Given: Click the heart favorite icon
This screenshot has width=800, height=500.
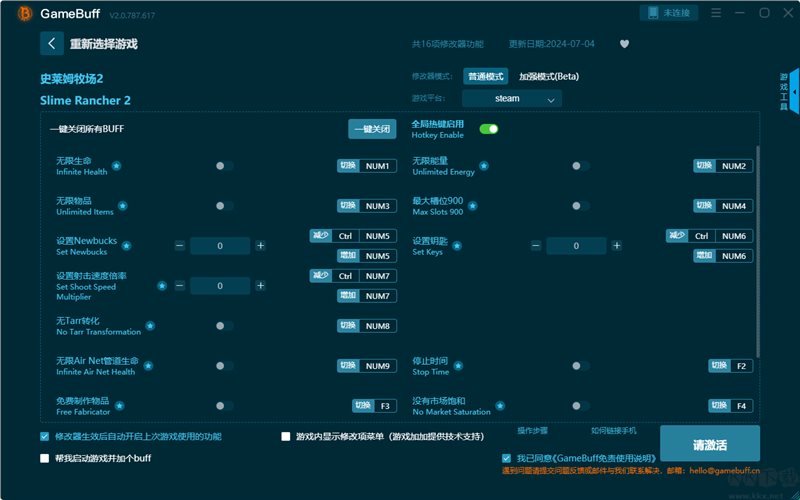Looking at the screenshot, I should (x=624, y=44).
